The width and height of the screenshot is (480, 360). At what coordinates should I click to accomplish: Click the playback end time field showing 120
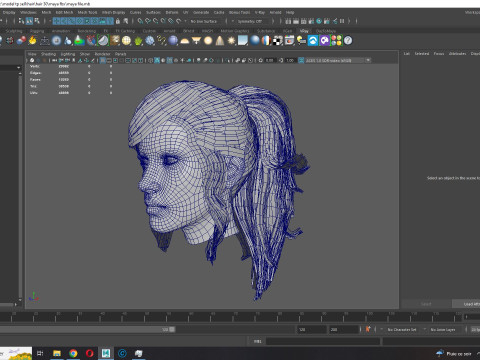pos(312,329)
